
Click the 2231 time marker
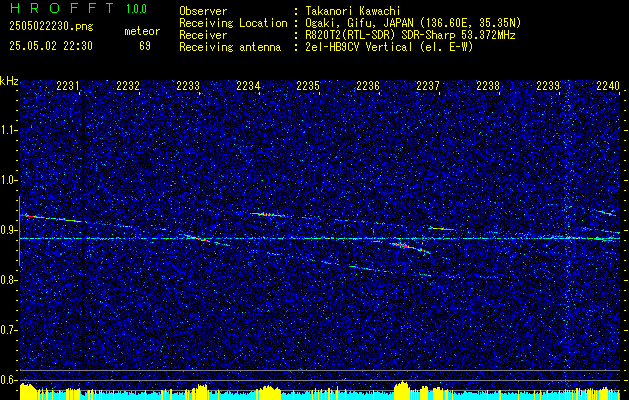tap(68, 85)
